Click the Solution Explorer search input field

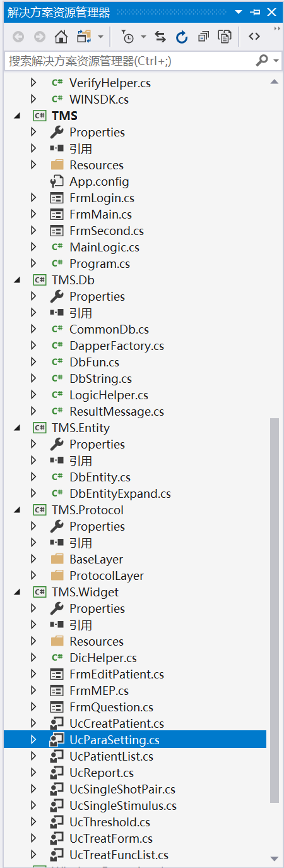[x=130, y=61]
